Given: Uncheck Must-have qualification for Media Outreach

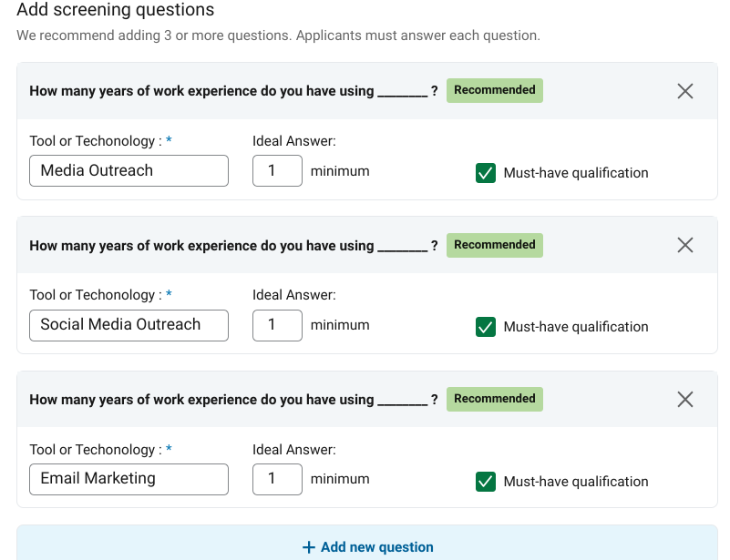Looking at the screenshot, I should coord(486,173).
